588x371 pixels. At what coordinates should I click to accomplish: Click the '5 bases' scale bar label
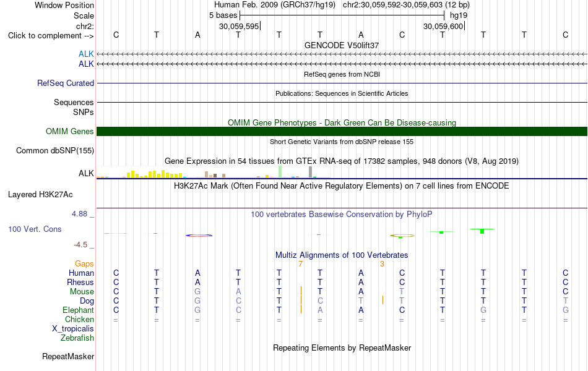pos(223,15)
